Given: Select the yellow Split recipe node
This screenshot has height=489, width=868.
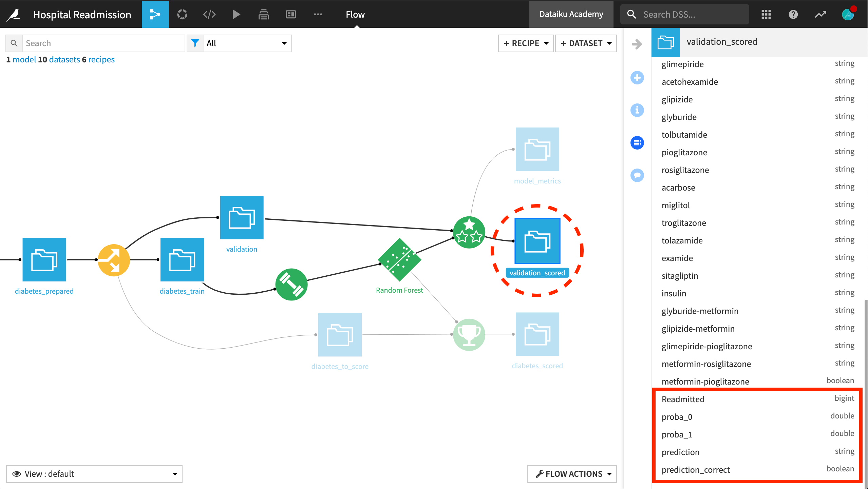Looking at the screenshot, I should pos(114,260).
